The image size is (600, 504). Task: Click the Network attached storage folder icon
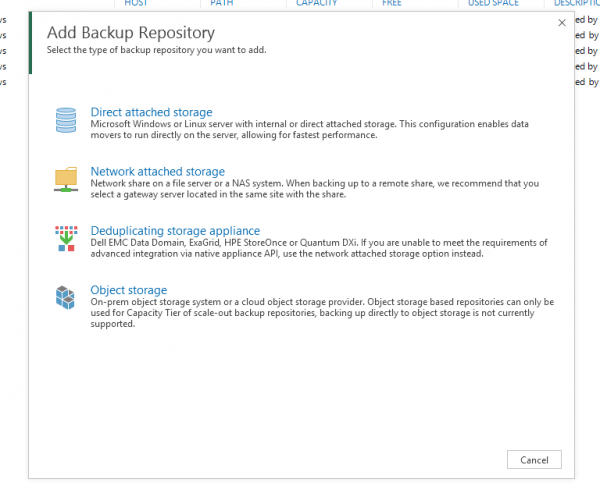coord(65,180)
